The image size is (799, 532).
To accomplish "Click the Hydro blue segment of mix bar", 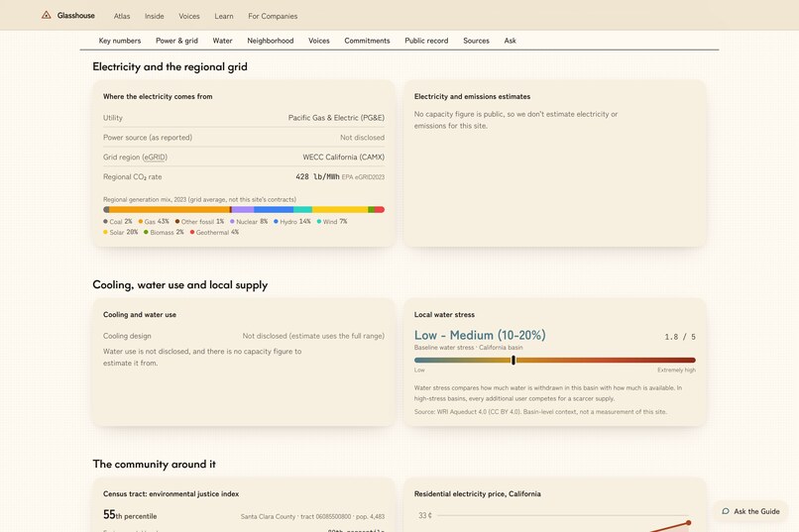I will pyautogui.click(x=274, y=210).
